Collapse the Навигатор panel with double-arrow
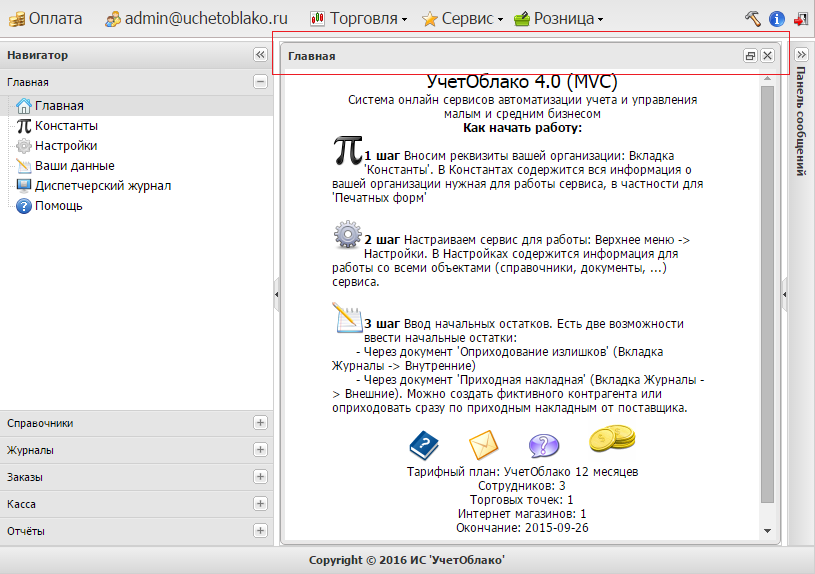This screenshot has height=574, width=815. 260,55
